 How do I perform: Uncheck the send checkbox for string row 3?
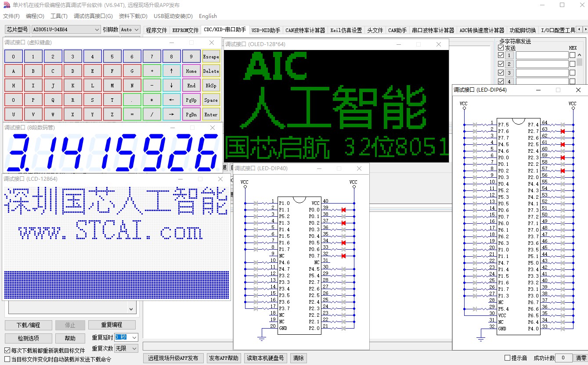pyautogui.click(x=501, y=73)
